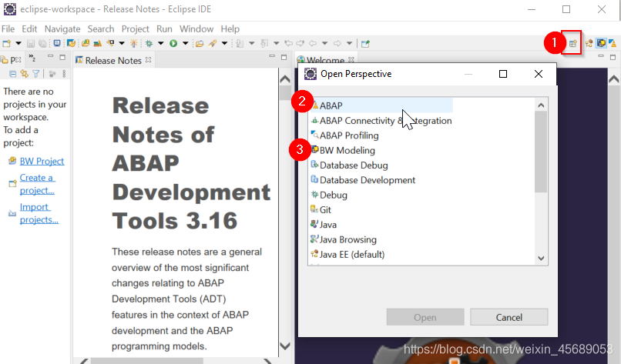Select ABAP Connectivity & Integration perspective
621x364 pixels.
coord(381,121)
